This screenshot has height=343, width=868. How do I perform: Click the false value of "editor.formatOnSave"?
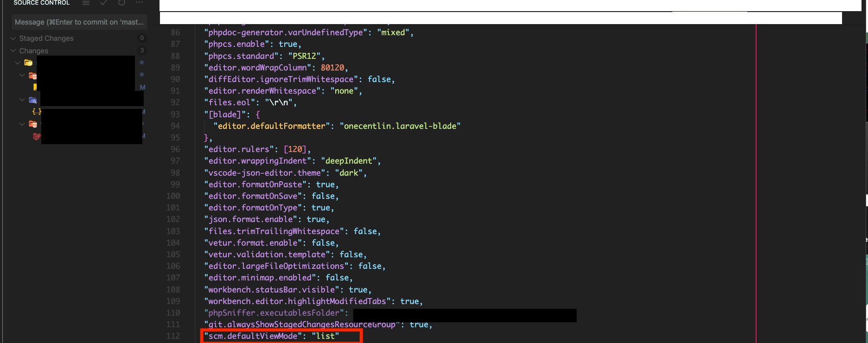coord(323,196)
